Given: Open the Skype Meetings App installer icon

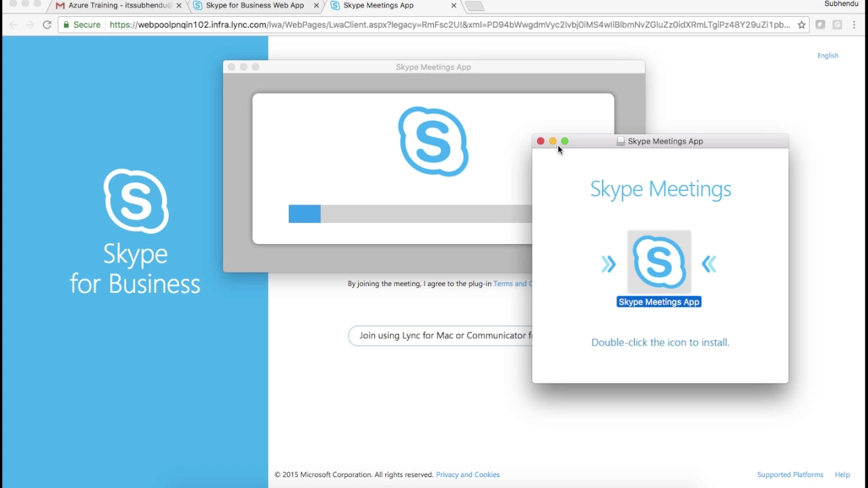Looking at the screenshot, I should pyautogui.click(x=659, y=262).
